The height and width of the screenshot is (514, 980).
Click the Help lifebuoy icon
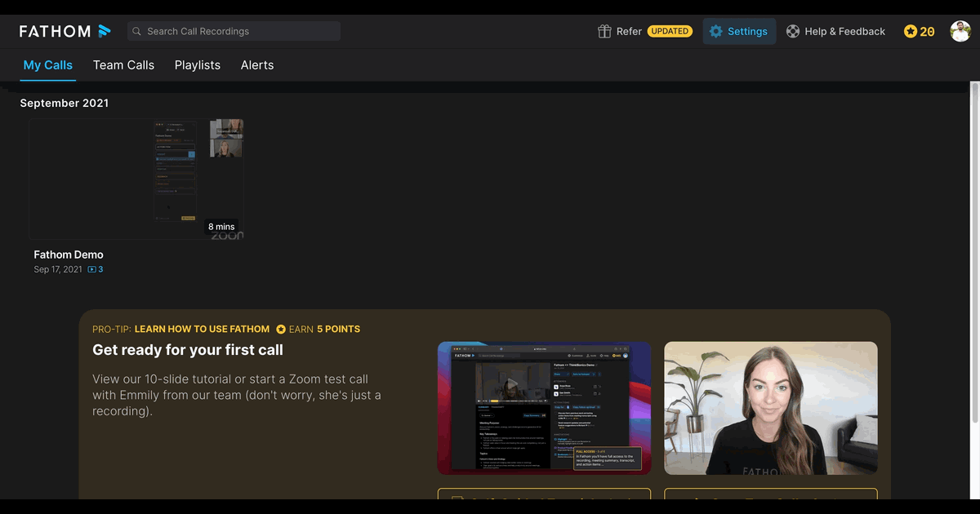click(x=793, y=31)
